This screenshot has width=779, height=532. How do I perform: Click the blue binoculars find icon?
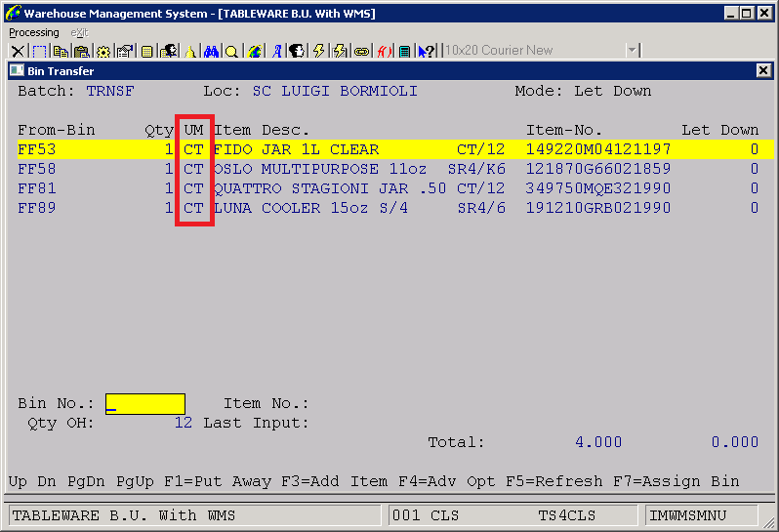[x=211, y=51]
